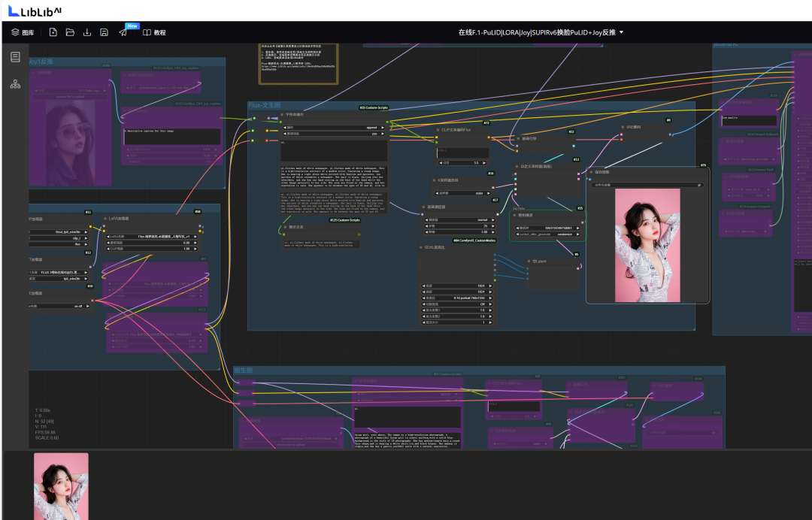Expand the workflow title dropdown arrow
The image size is (812, 520).
click(x=622, y=32)
